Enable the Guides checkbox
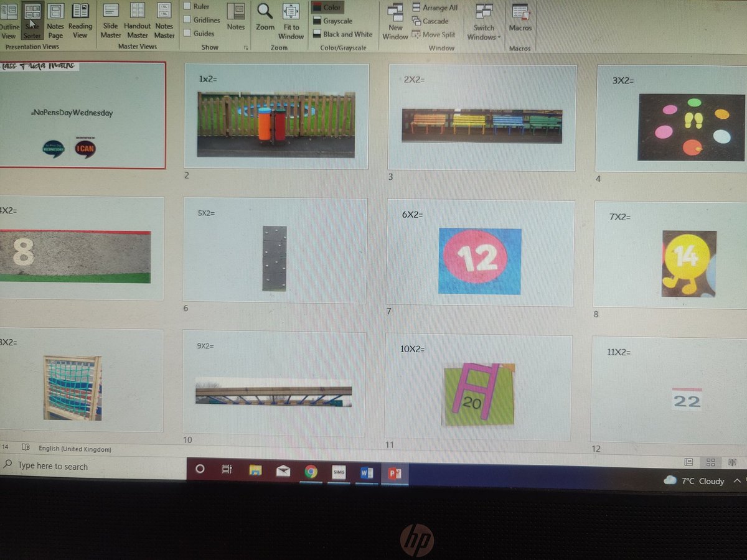This screenshot has width=747, height=560. (199, 34)
